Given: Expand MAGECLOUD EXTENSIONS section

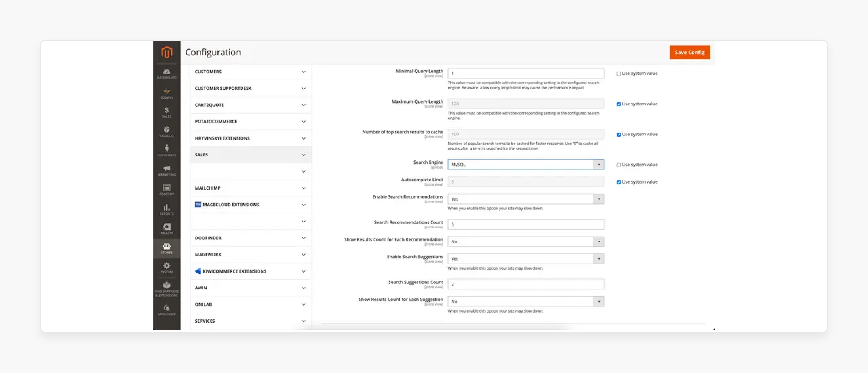Looking at the screenshot, I should click(x=251, y=205).
